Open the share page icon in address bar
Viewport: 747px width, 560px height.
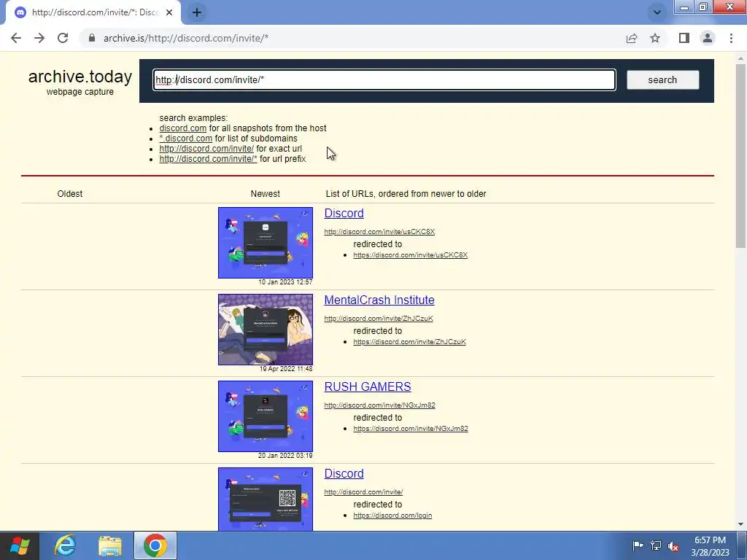coord(632,38)
